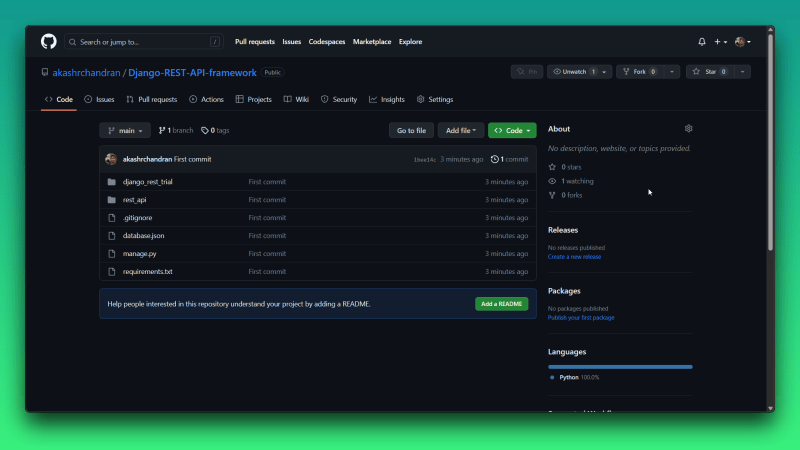Expand the Star lists dropdown arrow
This screenshot has width=800, height=450.
tap(742, 72)
